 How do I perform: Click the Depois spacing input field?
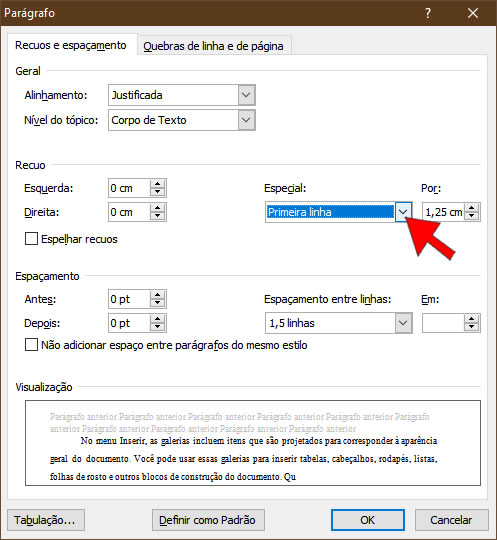point(129,323)
